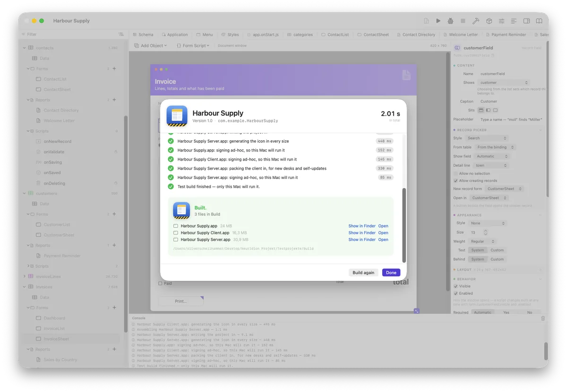Select the first Sits caption-position icon
This screenshot has height=392, width=567.
click(481, 110)
